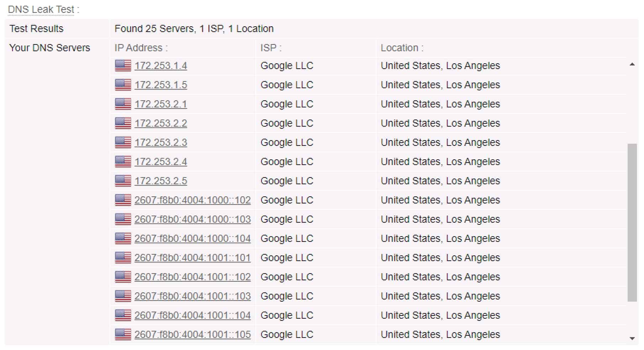Click the flag beside 2607:f8b0:4004:1001::105

[x=123, y=334]
